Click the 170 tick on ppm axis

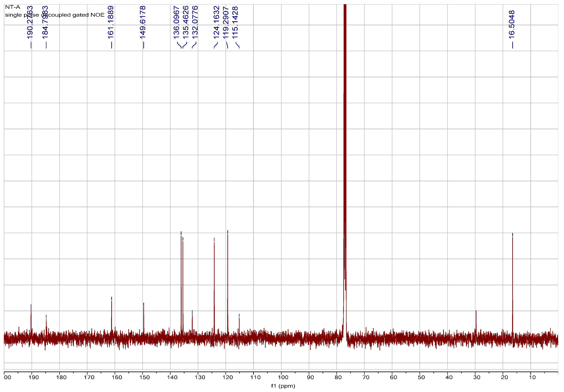pyautogui.click(x=89, y=377)
